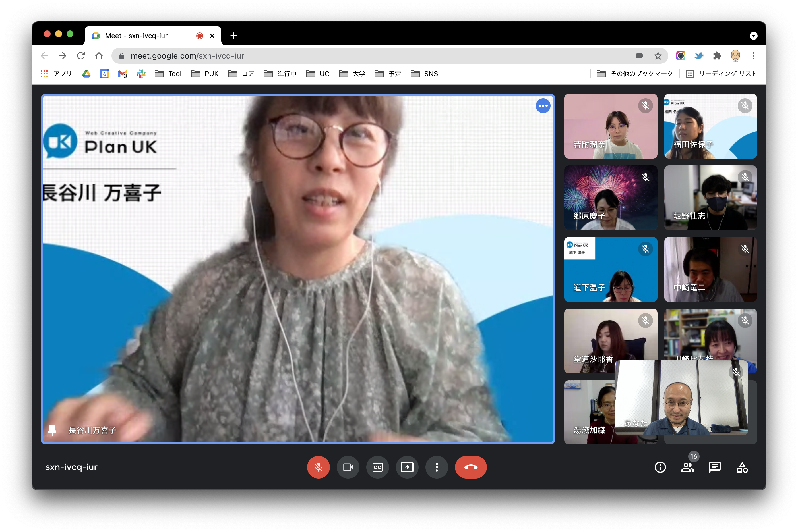Click browser forward arrow

click(63, 56)
